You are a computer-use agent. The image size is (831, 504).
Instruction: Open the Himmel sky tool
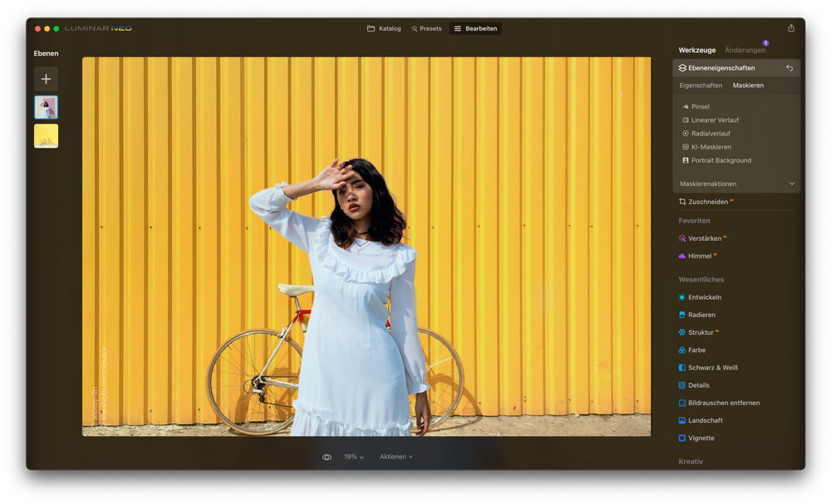pyautogui.click(x=697, y=256)
